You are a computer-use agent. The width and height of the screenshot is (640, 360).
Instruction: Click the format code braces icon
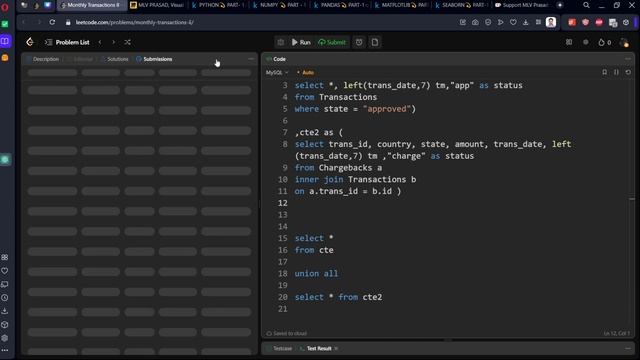click(616, 72)
